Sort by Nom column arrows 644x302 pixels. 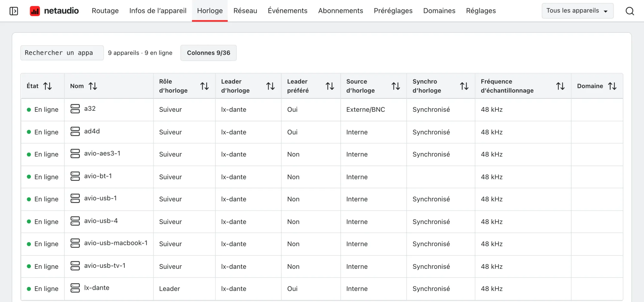(x=93, y=86)
